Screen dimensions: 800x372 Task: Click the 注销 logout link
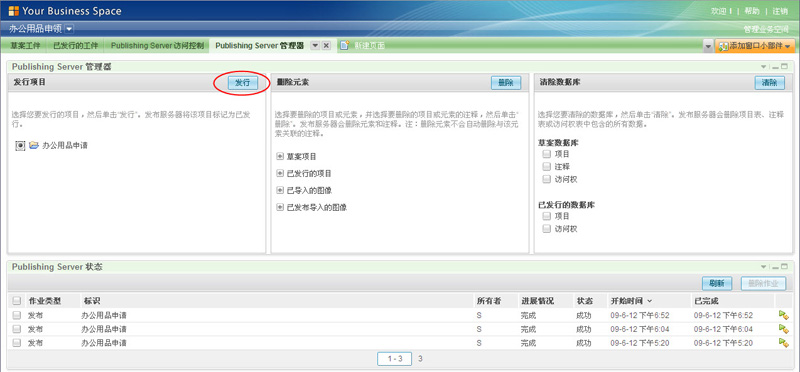point(780,11)
